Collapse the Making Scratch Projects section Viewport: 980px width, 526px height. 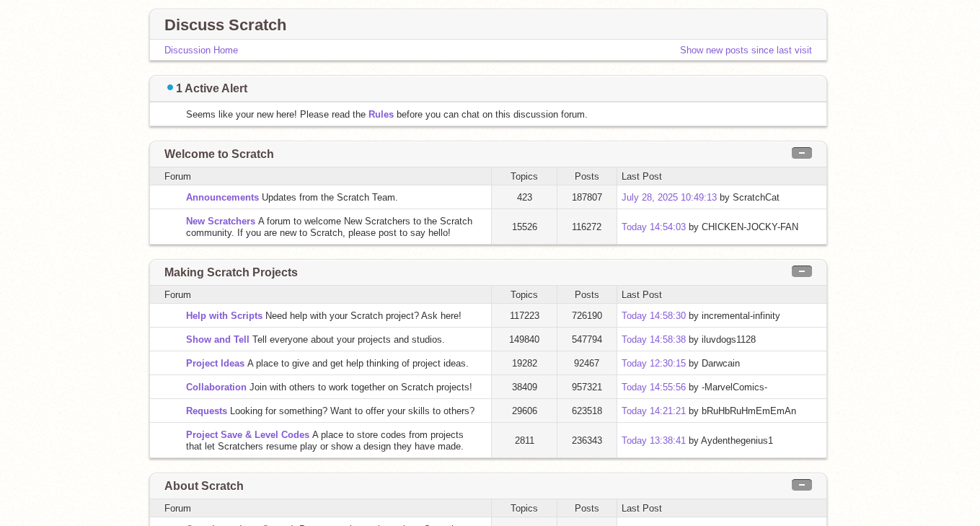point(801,271)
